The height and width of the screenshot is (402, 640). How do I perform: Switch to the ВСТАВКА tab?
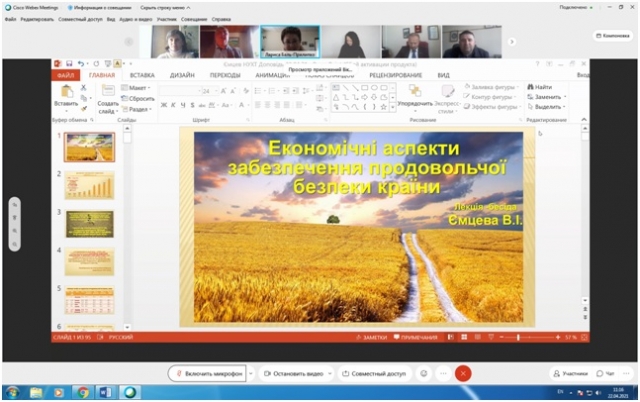[x=142, y=75]
